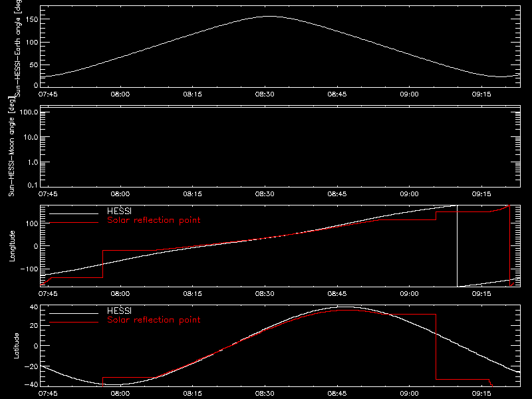532x399 pixels.
Task: Click 07:45 time label under Longitude plot
Action: (48, 294)
